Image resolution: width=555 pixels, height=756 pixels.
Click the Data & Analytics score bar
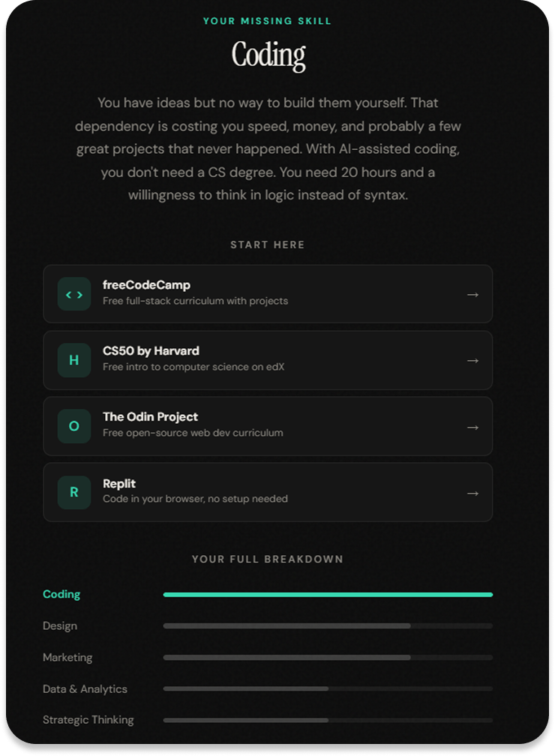(x=328, y=688)
